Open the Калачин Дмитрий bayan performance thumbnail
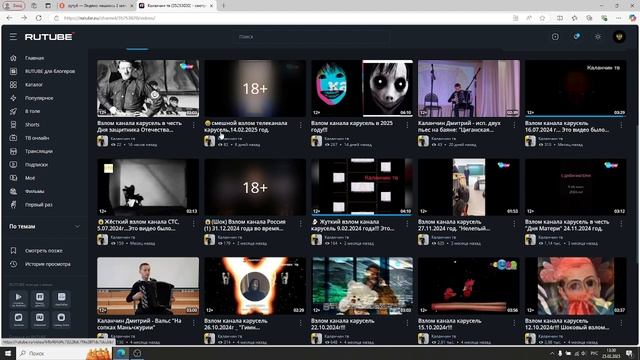This screenshot has width=640, height=360. [x=469, y=88]
